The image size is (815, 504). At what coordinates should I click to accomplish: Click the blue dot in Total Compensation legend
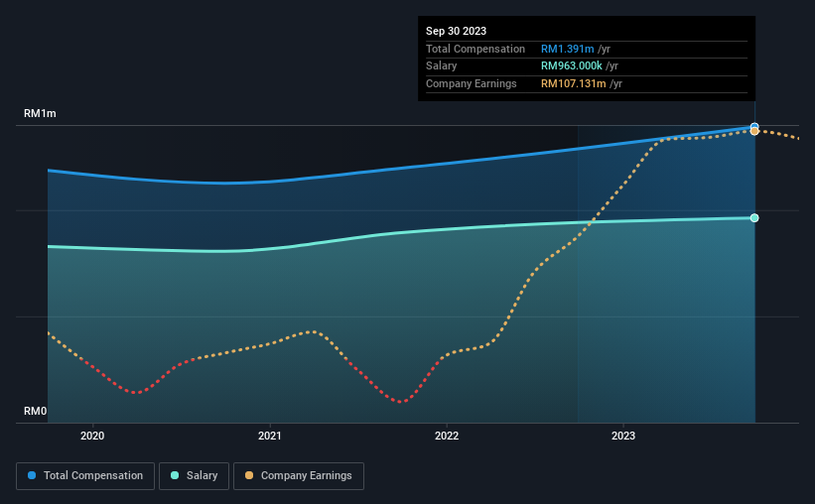pyautogui.click(x=32, y=475)
